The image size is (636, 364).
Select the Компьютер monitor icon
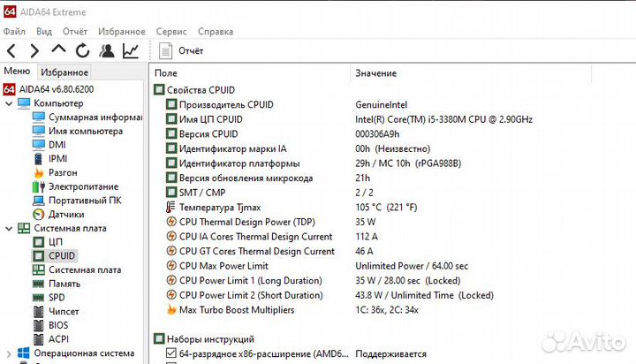(24, 103)
